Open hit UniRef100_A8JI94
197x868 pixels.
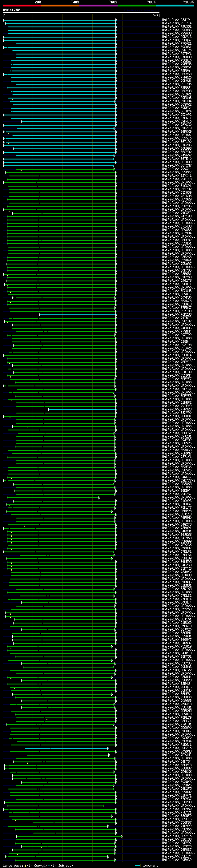point(176,20)
